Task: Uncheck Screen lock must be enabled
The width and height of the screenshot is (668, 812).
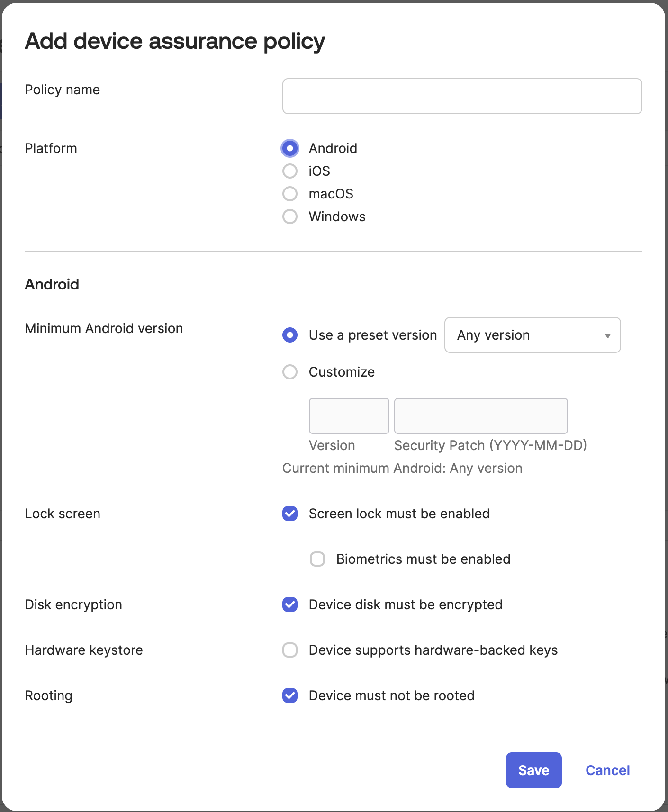Action: point(290,514)
